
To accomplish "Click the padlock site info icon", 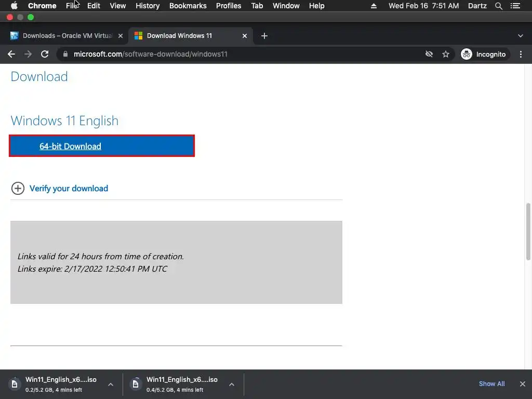I will point(65,54).
